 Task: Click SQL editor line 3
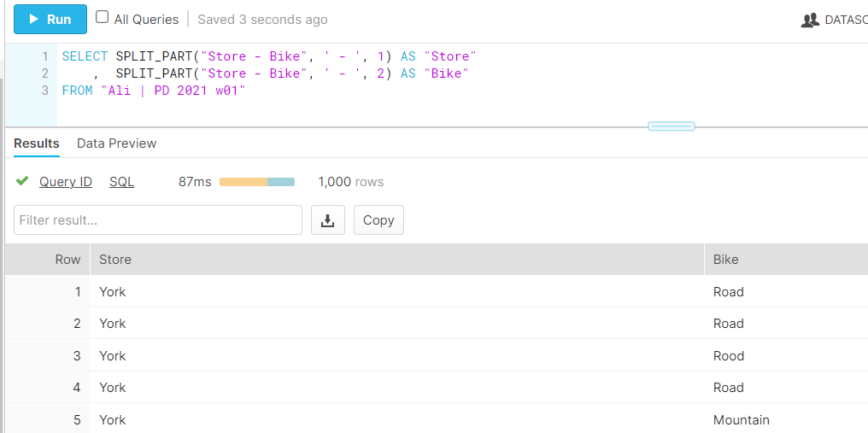pos(154,91)
